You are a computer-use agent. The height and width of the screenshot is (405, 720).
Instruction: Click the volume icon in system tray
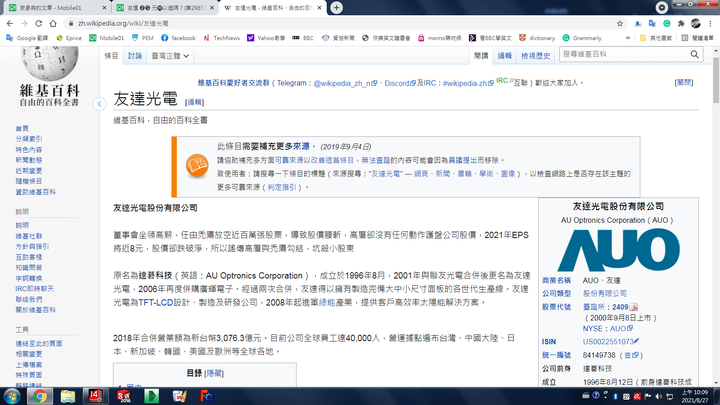tap(659, 396)
